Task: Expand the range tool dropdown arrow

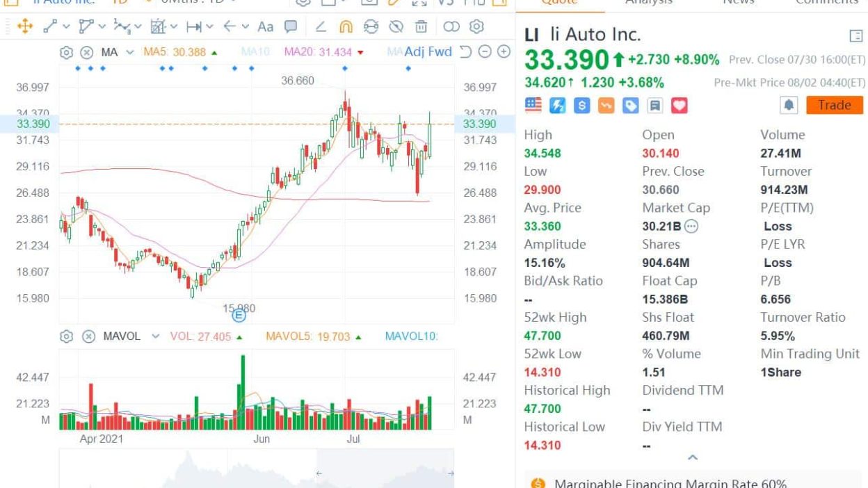Action: tap(210, 27)
